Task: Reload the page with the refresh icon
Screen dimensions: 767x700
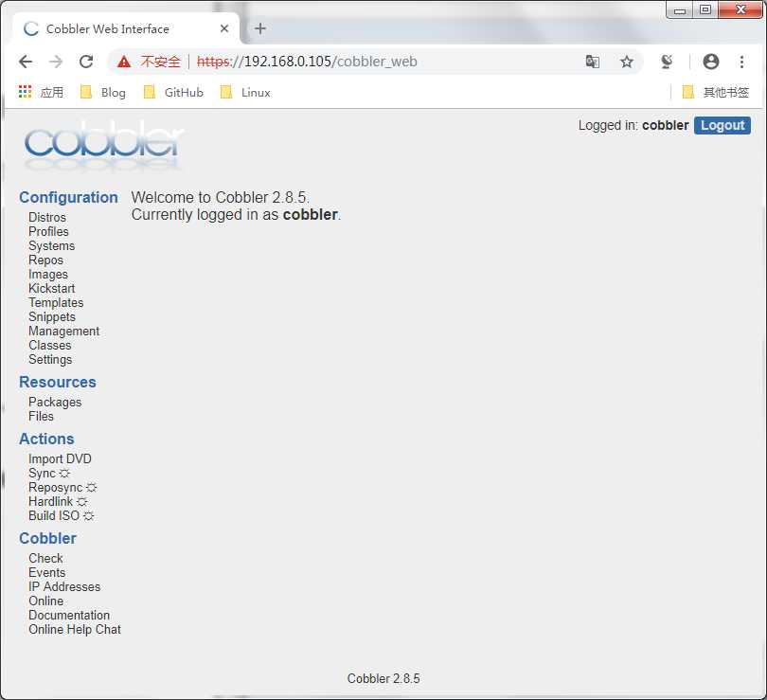Action: pos(86,62)
